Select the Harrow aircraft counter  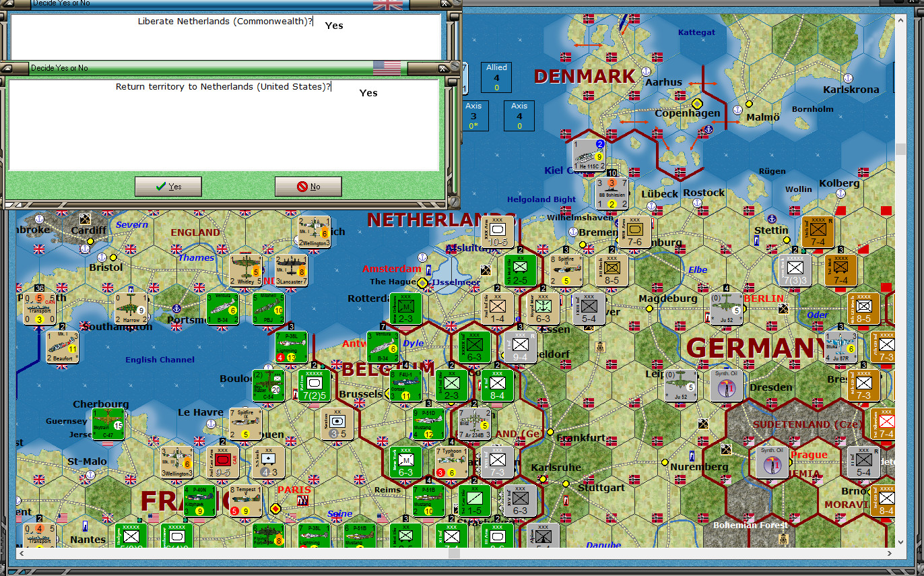tap(131, 309)
